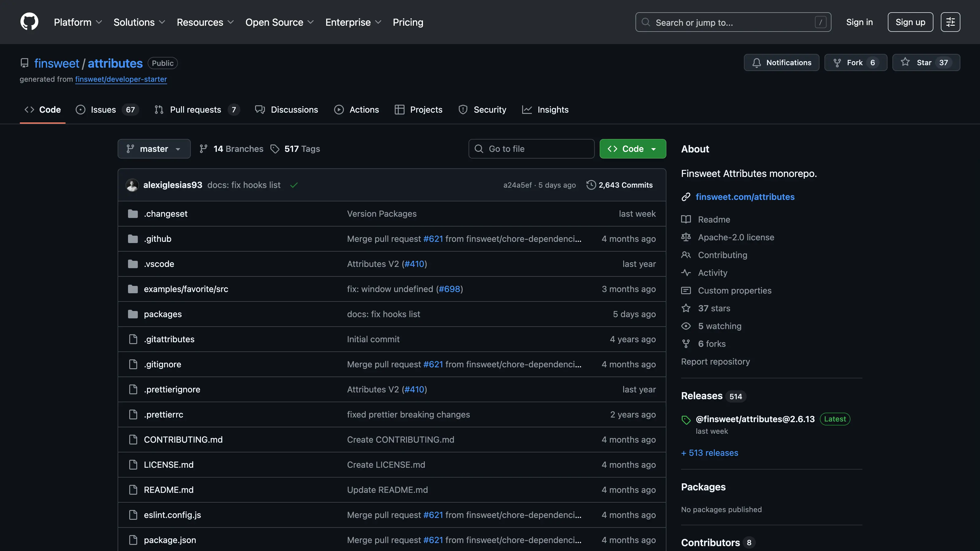Expand the Open Source menu
This screenshot has height=551, width=980.
pos(280,22)
